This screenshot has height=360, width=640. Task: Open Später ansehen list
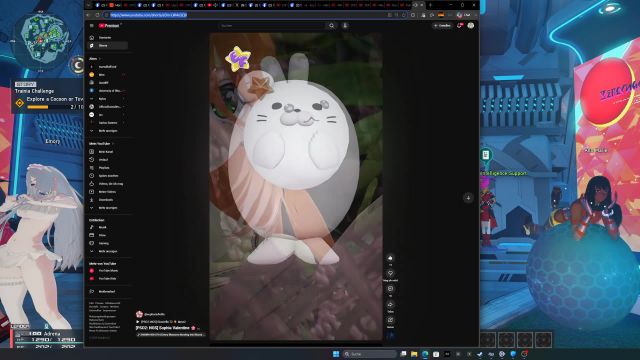[108, 176]
